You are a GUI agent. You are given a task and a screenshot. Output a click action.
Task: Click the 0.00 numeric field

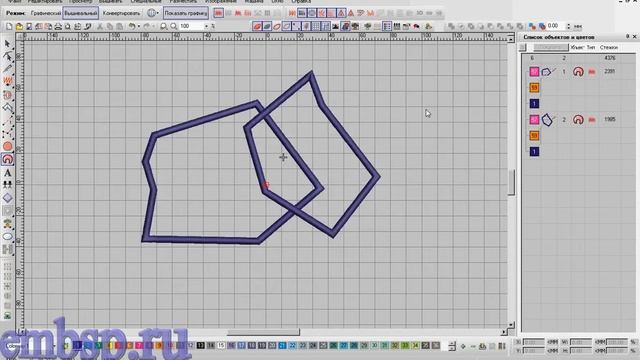click(556, 26)
